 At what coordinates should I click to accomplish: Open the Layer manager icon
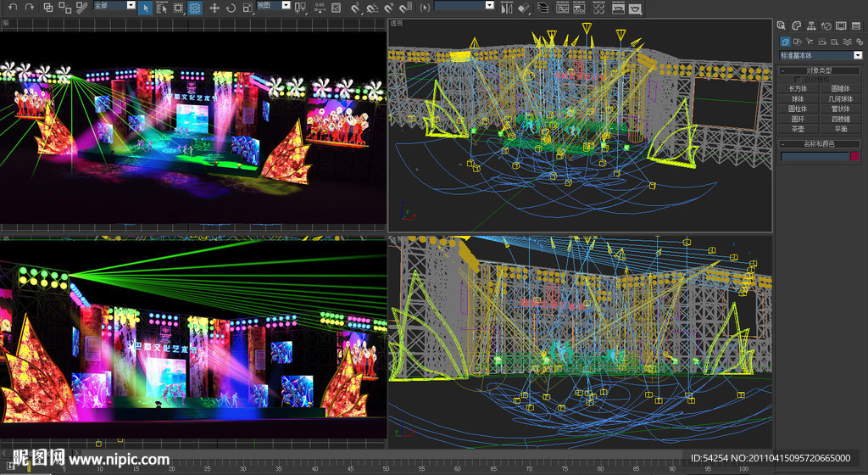click(542, 8)
